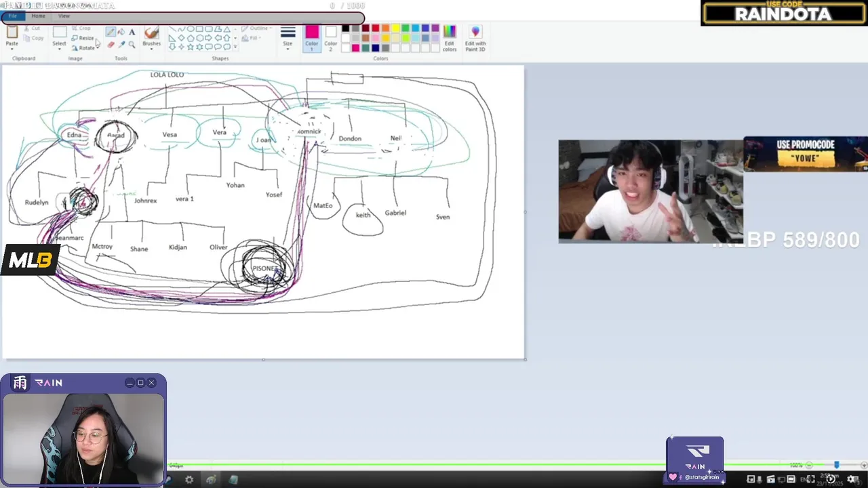Image resolution: width=868 pixels, height=488 pixels.
Task: Move the Shapes gallery up one row
Action: 235,29
